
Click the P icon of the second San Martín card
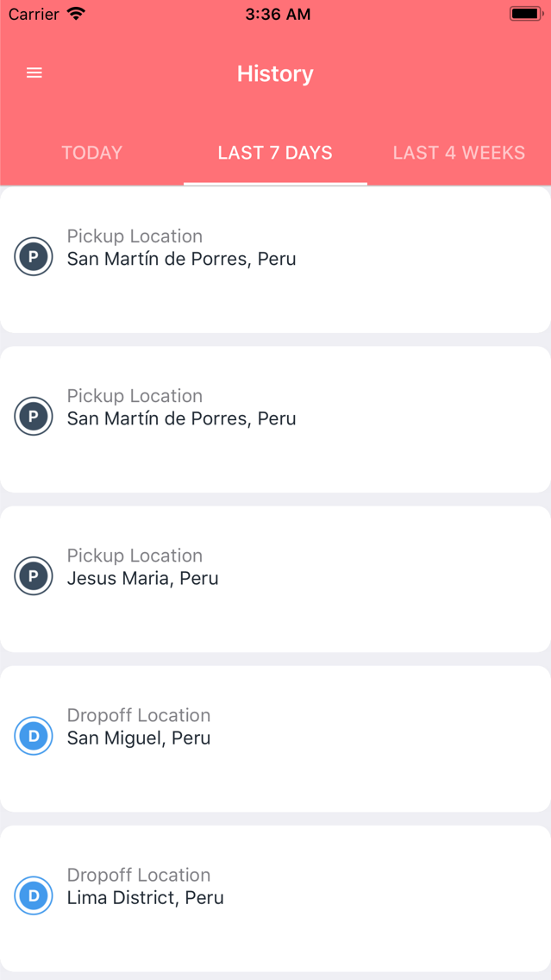[33, 417]
